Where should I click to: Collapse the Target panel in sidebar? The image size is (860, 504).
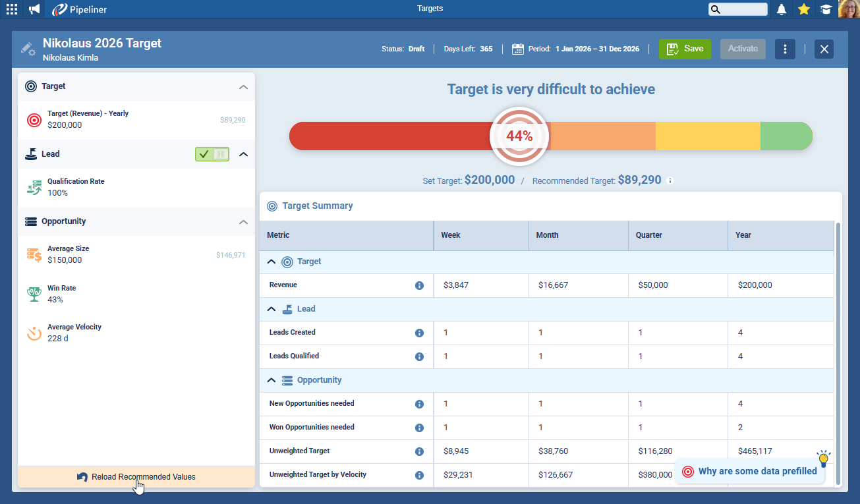click(x=243, y=87)
